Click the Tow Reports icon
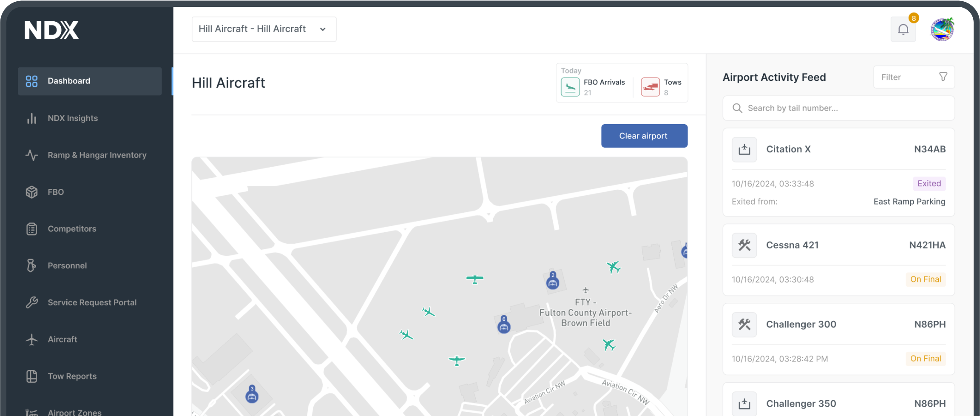Screen dimensions: 980x416 tap(31, 376)
